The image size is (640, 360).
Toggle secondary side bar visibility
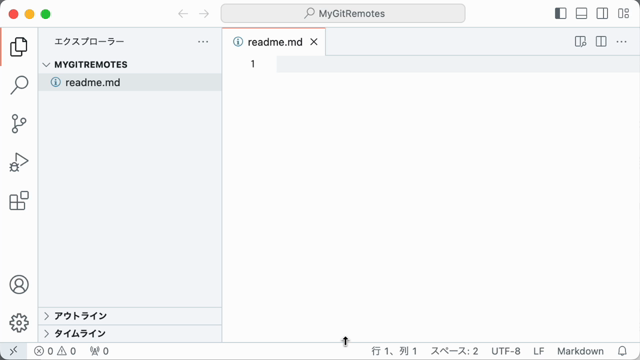(602, 13)
